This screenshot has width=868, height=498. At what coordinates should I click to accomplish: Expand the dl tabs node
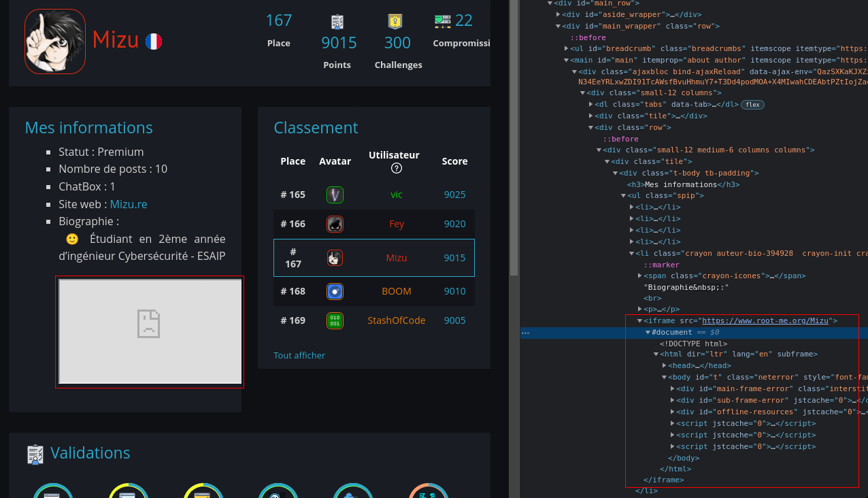coord(591,104)
